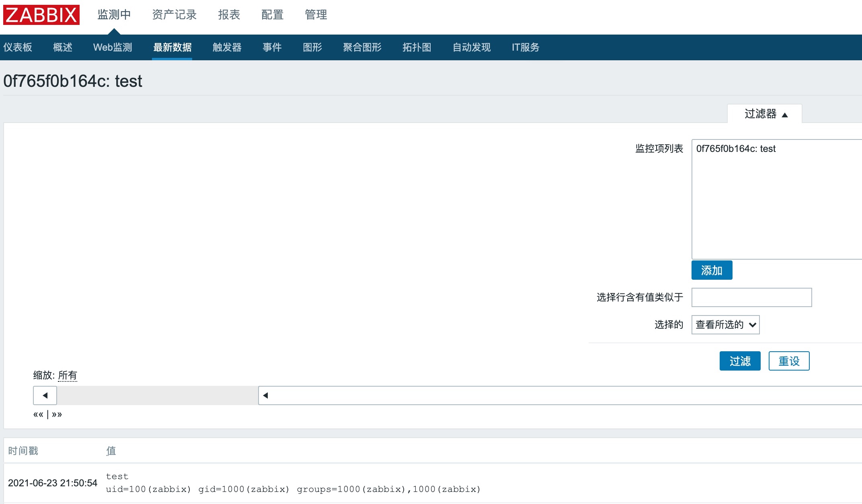Click the ZABBIX logo

pyautogui.click(x=41, y=15)
